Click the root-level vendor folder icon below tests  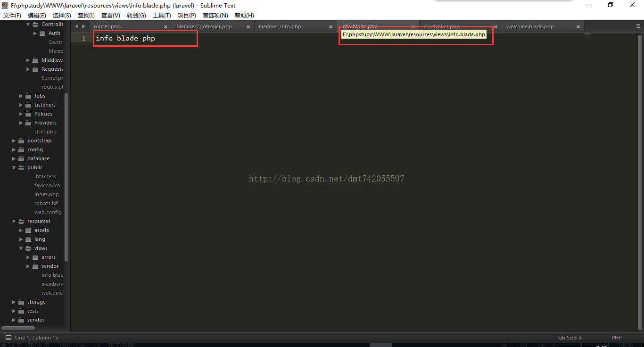pyautogui.click(x=21, y=320)
